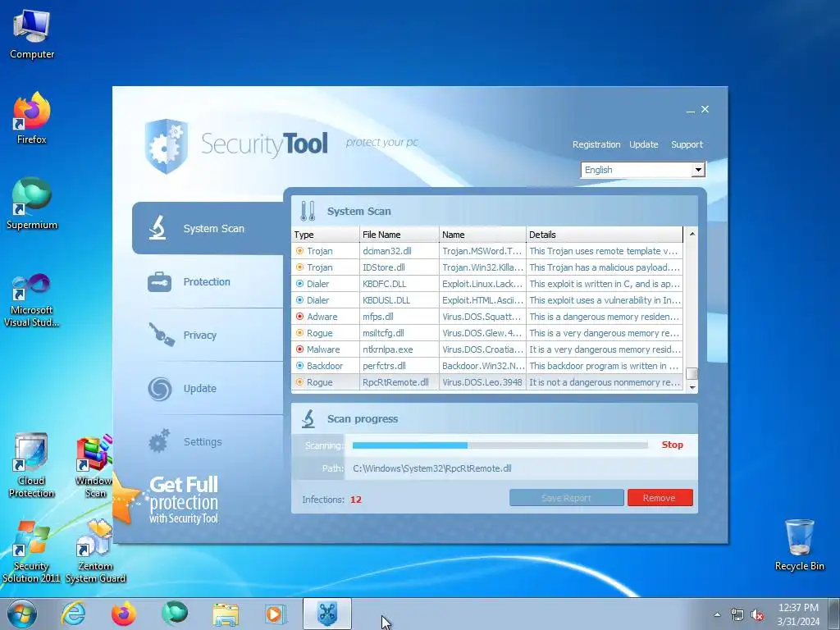
Task: Open the Update link in the top bar
Action: point(643,144)
